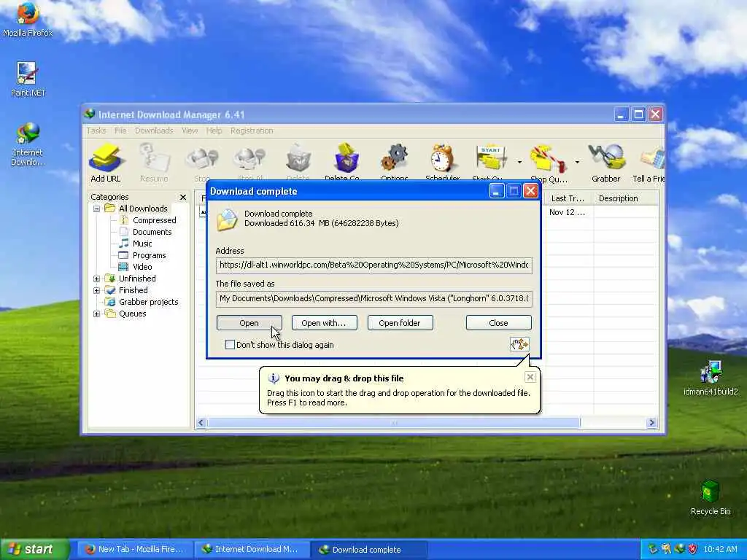The width and height of the screenshot is (747, 560).
Task: Open the View menu
Action: click(190, 131)
